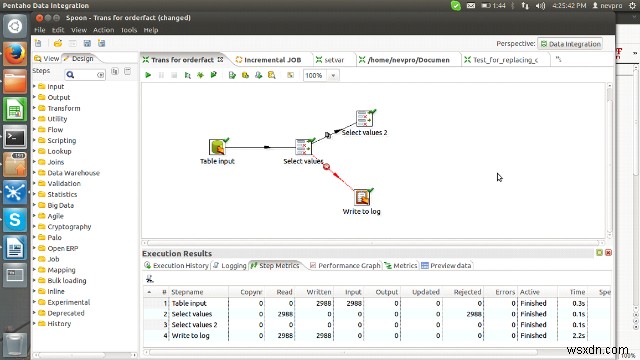Click the new file toolbar icon
The width and height of the screenshot is (640, 360).
(38, 43)
